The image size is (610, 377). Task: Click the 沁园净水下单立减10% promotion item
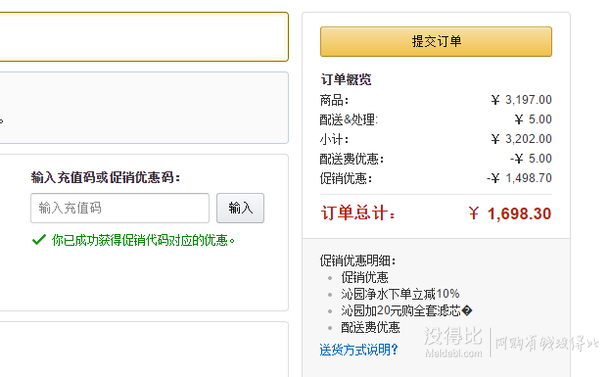coord(400,294)
